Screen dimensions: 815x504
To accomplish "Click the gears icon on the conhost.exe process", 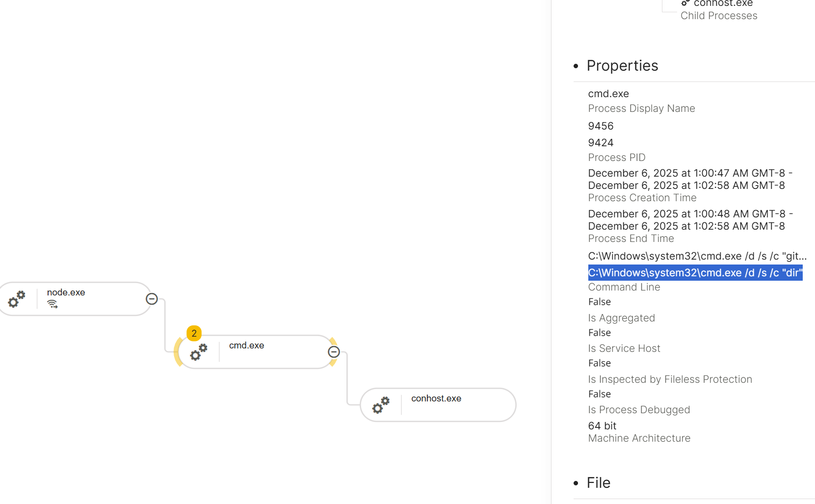I will tap(380, 405).
